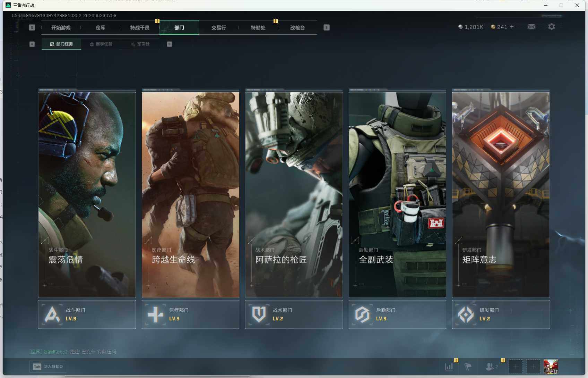Go to the 交易行 tab
Screen dimensions: 588x378
219,28
